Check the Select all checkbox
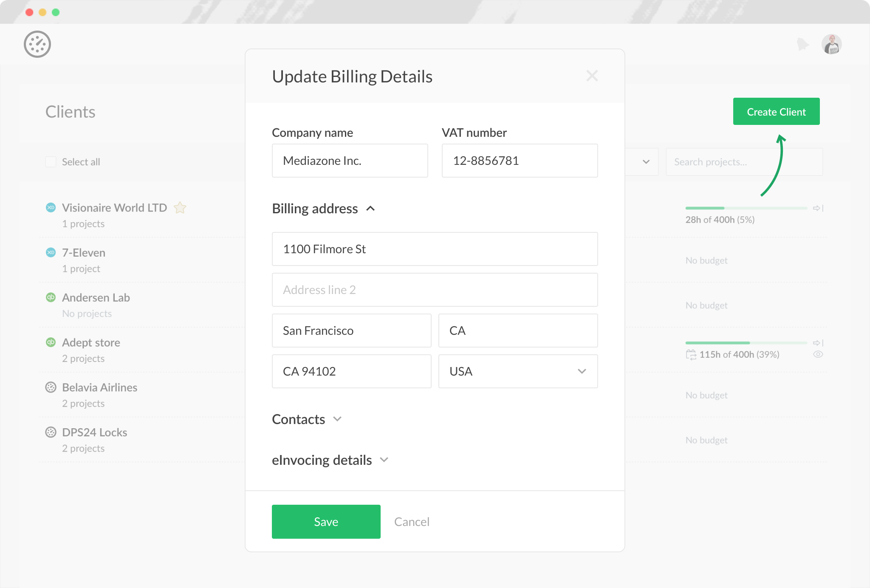 tap(51, 162)
